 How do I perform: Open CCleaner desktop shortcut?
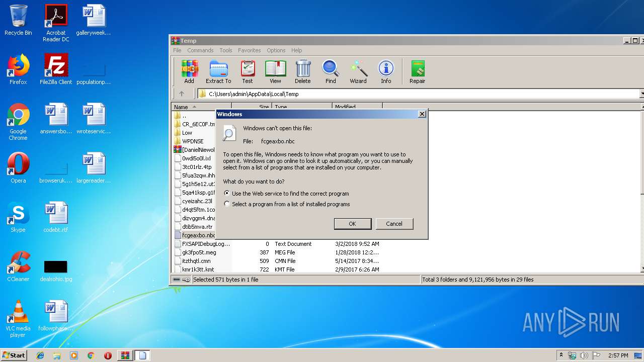[x=18, y=266]
